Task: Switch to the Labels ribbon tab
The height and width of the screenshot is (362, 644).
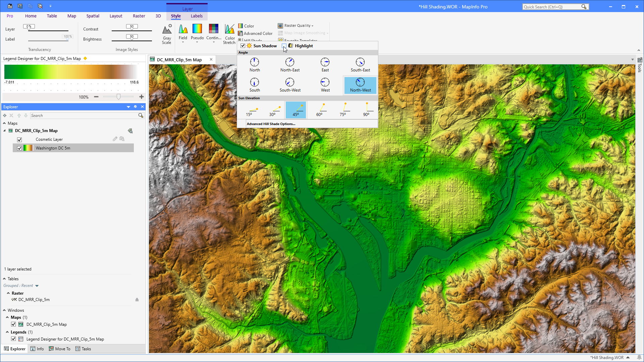Action: coord(197,16)
